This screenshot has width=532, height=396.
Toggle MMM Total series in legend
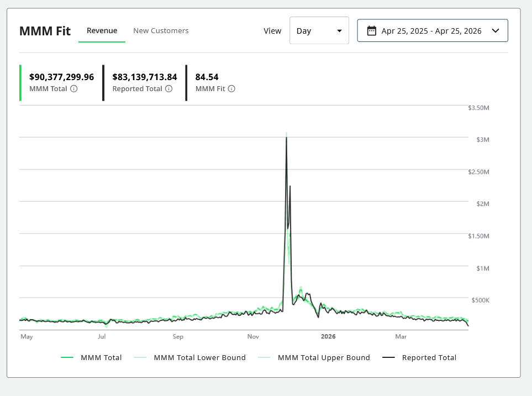(92, 357)
